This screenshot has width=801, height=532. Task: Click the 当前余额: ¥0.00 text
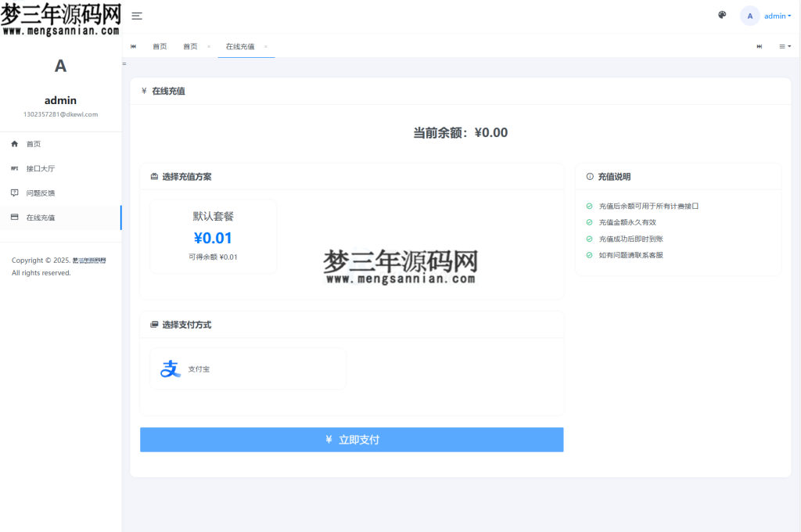click(460, 133)
